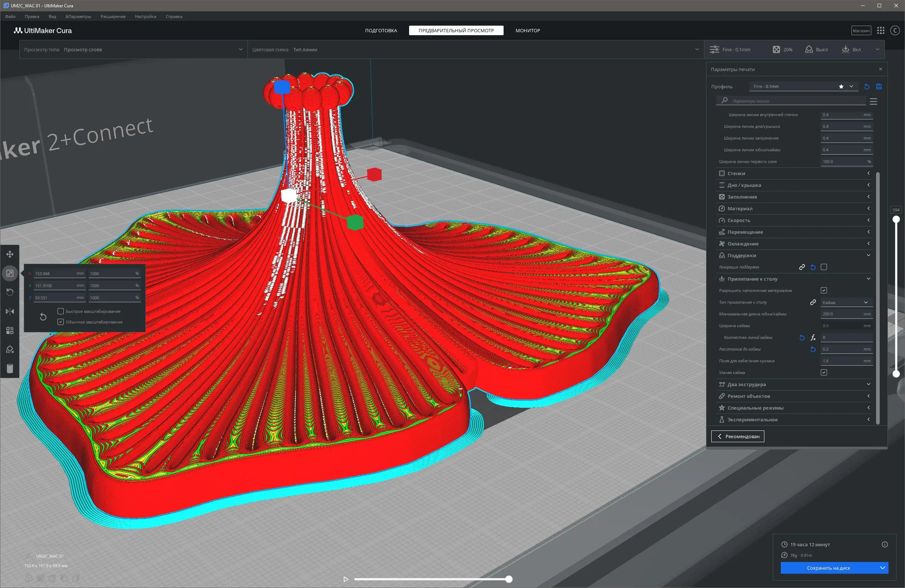The width and height of the screenshot is (905, 588).
Task: Select the Mirror tool in left toolbar
Action: pos(10,311)
